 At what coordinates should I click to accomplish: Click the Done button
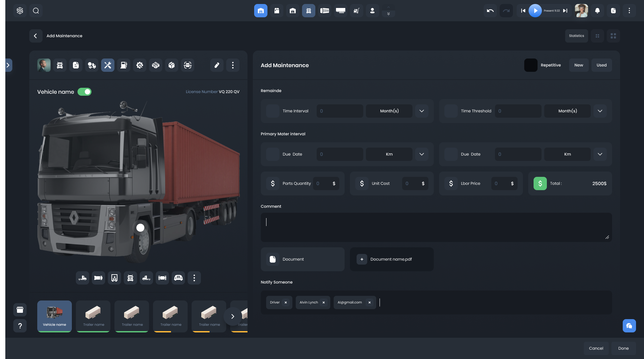pos(624,348)
